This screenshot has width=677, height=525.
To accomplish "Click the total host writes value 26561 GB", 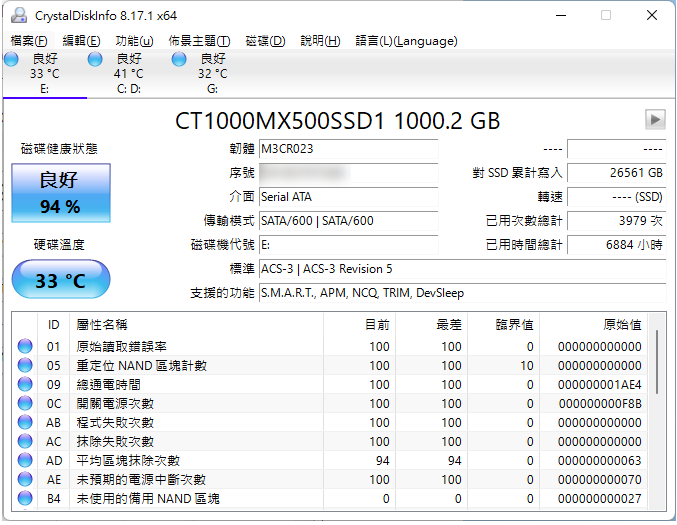I will [617, 173].
